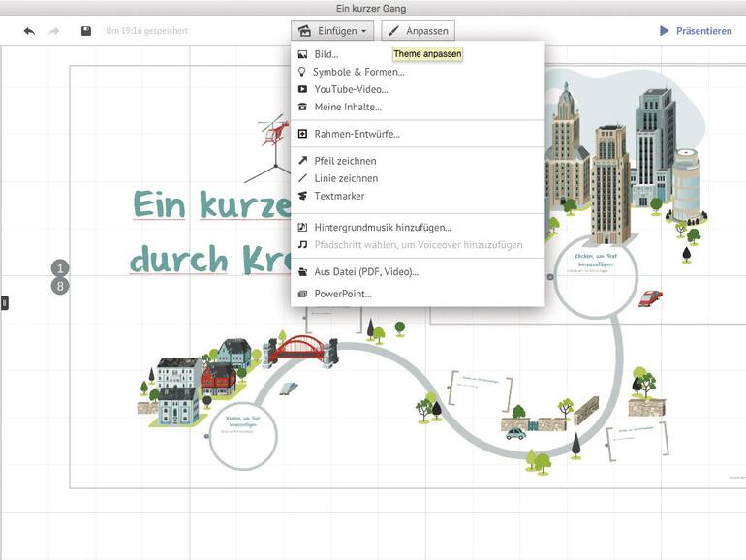Start presentation with Präsentieren
Viewport: 746px width, 560px height.
[696, 31]
